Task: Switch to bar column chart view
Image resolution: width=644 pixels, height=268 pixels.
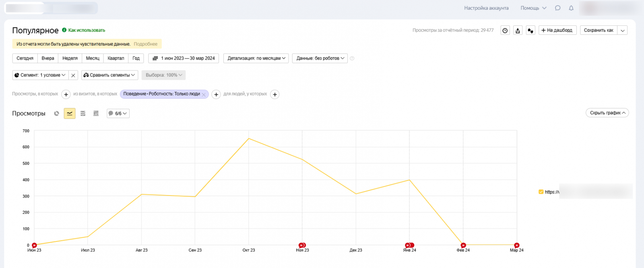Action: tap(96, 114)
